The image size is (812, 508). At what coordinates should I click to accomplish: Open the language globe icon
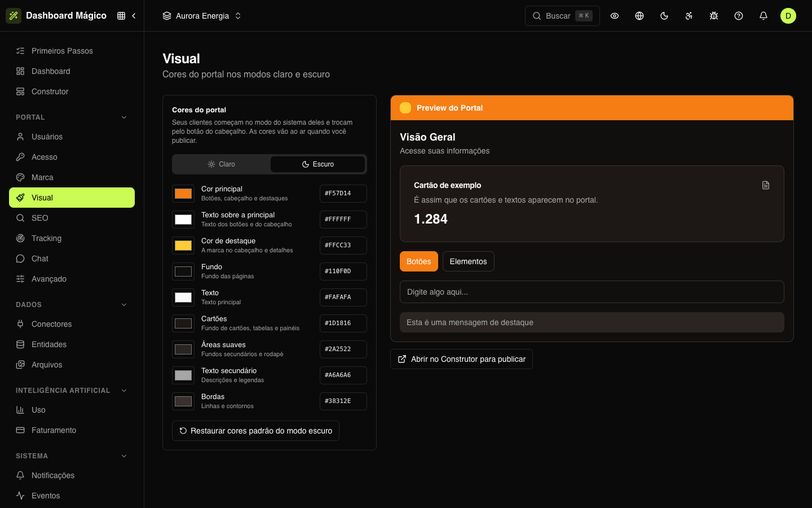(639, 16)
